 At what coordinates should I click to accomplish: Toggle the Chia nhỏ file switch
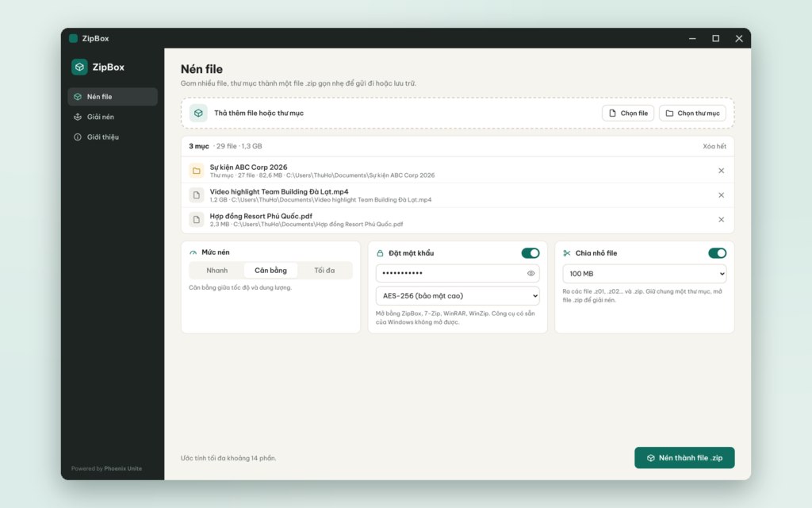click(717, 253)
